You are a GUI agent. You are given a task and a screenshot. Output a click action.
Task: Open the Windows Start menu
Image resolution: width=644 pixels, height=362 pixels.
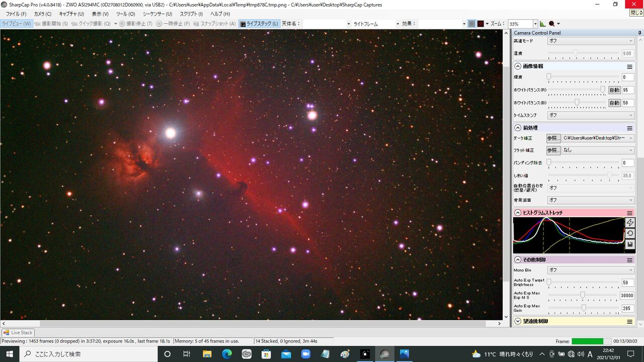tap(10, 354)
